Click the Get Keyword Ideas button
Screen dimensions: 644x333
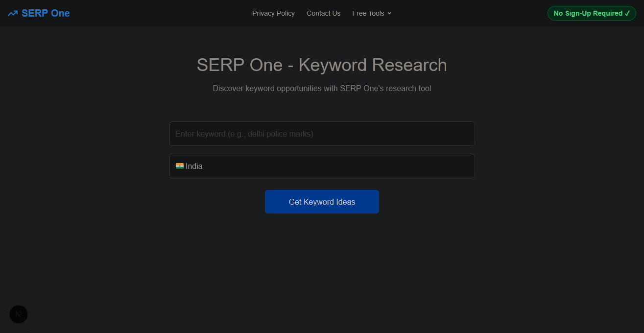(322, 201)
